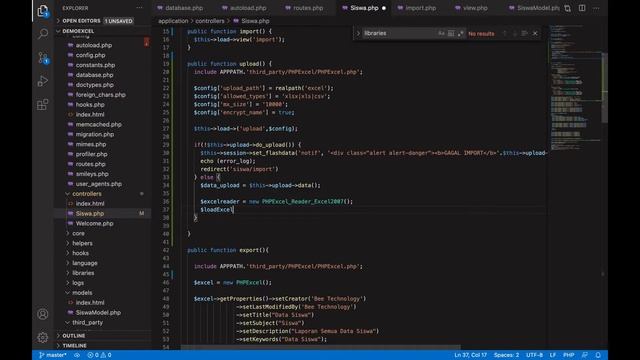
Task: Close the find widget
Action: tap(535, 33)
